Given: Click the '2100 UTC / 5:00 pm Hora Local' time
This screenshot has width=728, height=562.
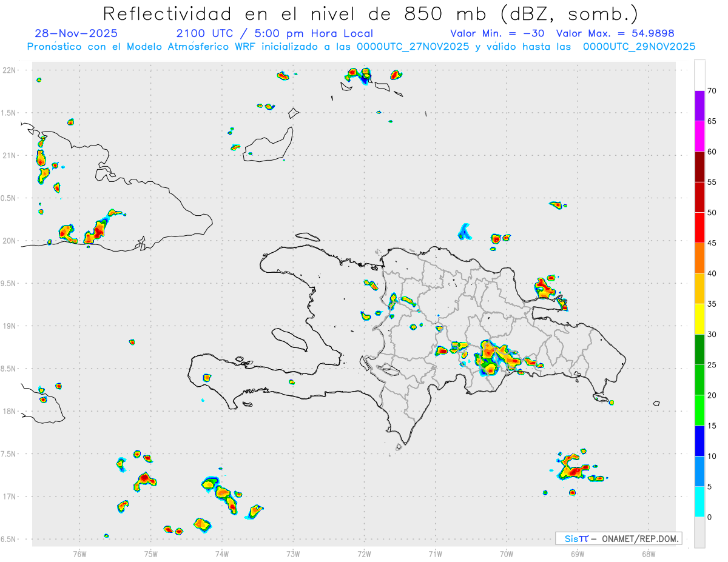Looking at the screenshot, I should [x=275, y=33].
